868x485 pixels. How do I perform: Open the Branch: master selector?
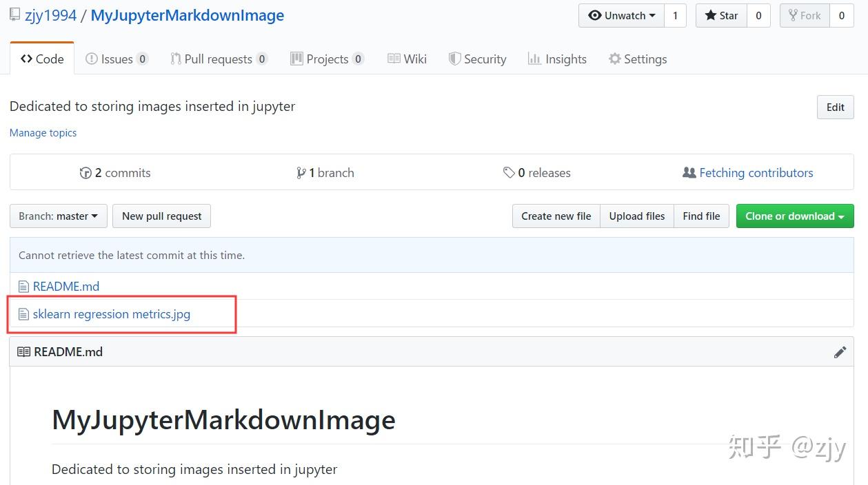click(x=58, y=216)
